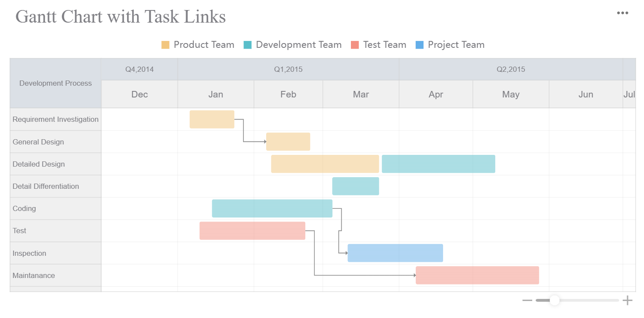Toggle Development Team legend item
This screenshot has height=318, width=644.
pos(293,45)
